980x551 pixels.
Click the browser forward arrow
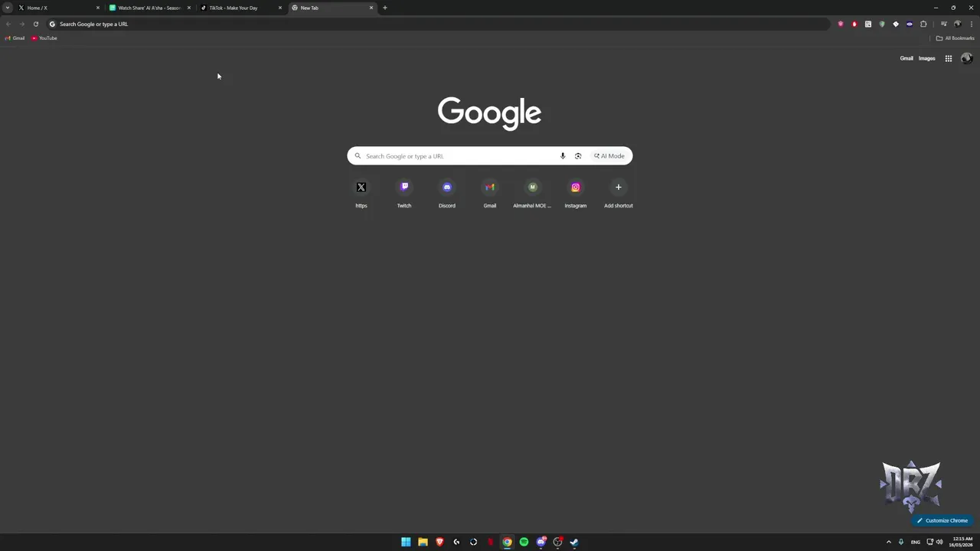tap(21, 24)
